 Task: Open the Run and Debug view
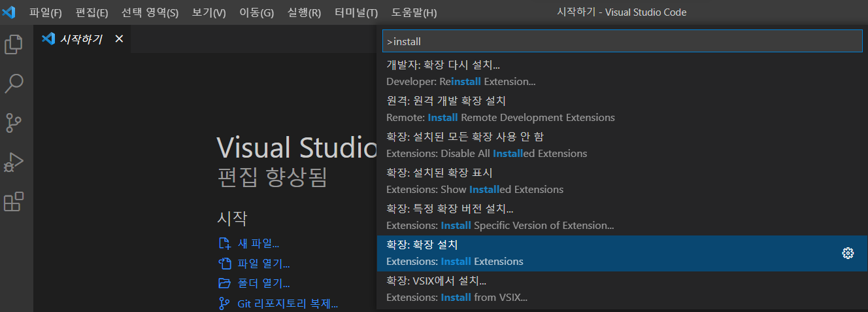pos(14,162)
